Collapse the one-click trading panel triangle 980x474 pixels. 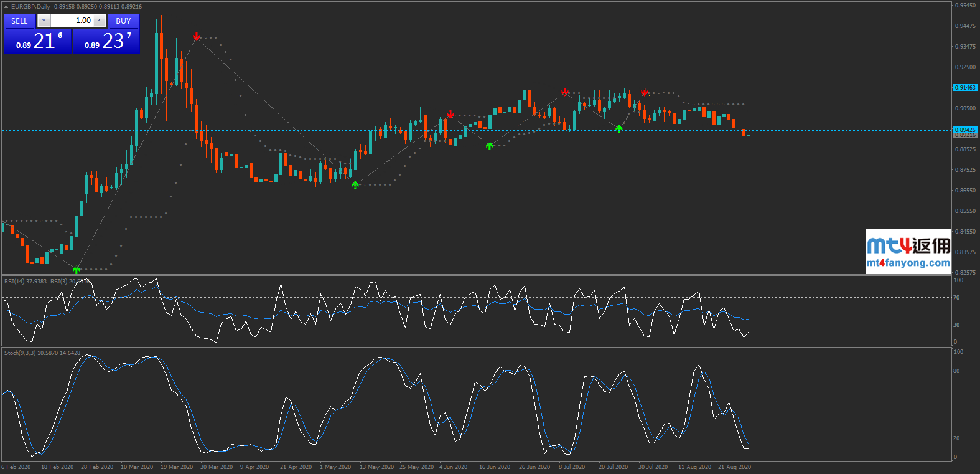pos(6,7)
